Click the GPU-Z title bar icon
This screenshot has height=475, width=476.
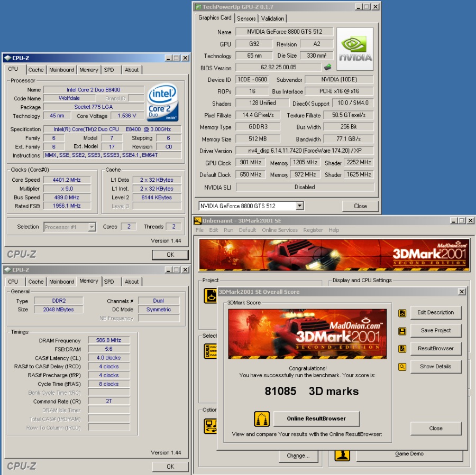click(x=198, y=7)
